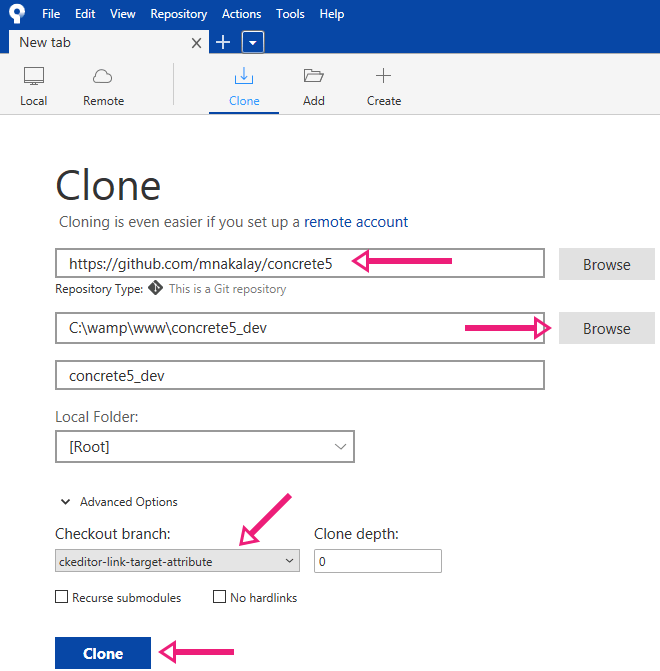Open the Remote repositories view
660x671 pixels.
click(x=103, y=86)
